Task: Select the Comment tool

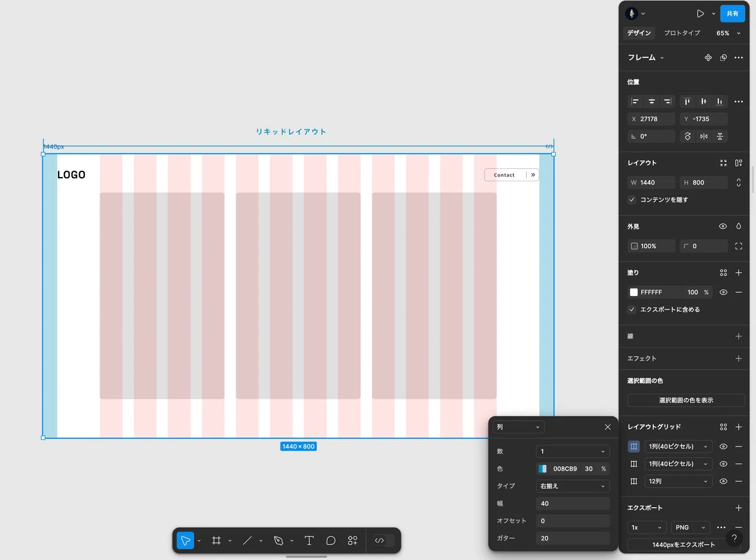Action: (x=331, y=540)
